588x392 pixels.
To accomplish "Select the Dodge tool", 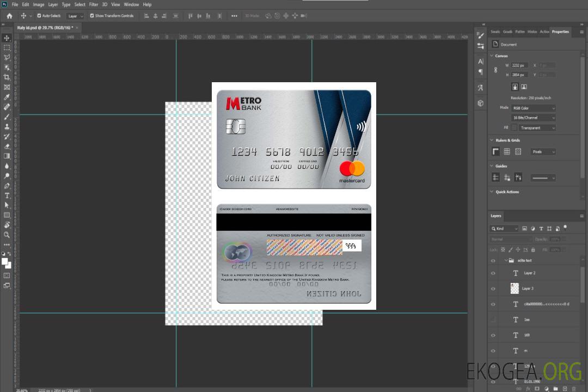I will 7,175.
